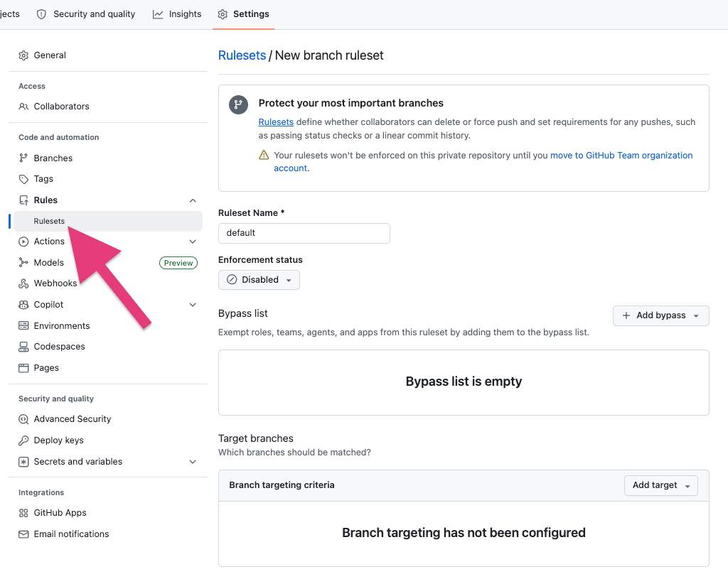Click the Rulesets breadcrumb link

tap(242, 55)
